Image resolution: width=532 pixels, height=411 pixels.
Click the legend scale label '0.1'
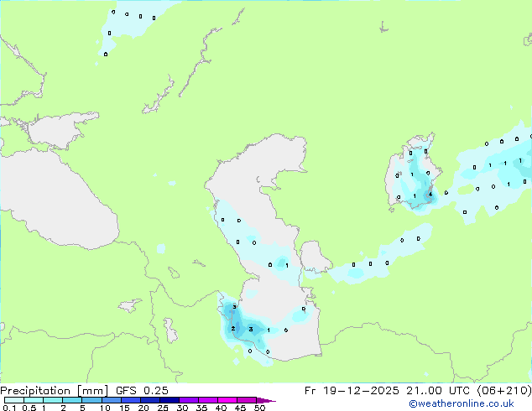click(x=9, y=408)
